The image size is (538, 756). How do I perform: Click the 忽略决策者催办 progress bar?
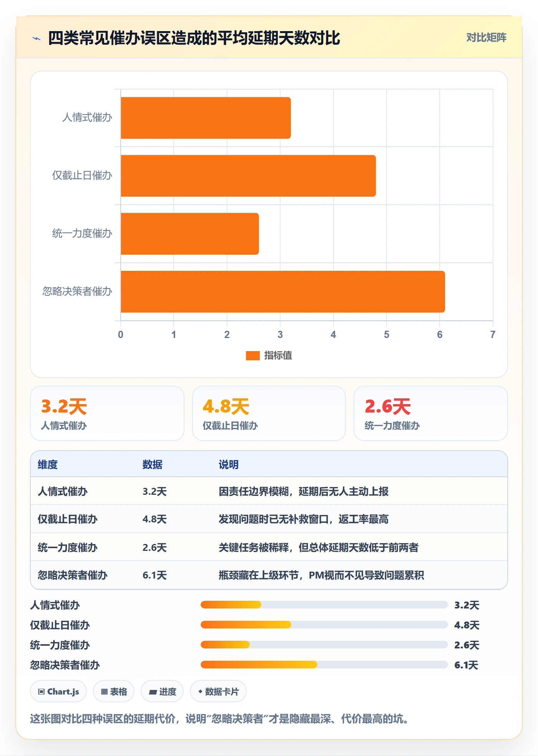pyautogui.click(x=324, y=665)
